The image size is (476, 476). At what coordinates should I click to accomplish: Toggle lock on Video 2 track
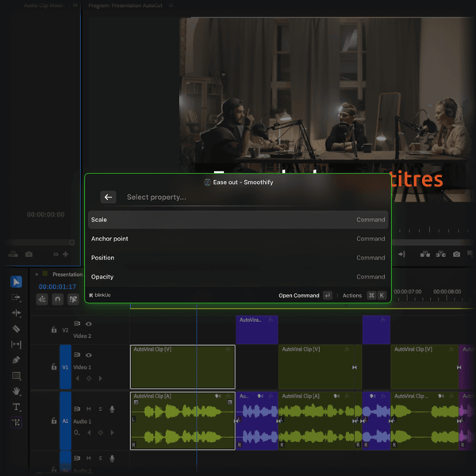click(54, 329)
